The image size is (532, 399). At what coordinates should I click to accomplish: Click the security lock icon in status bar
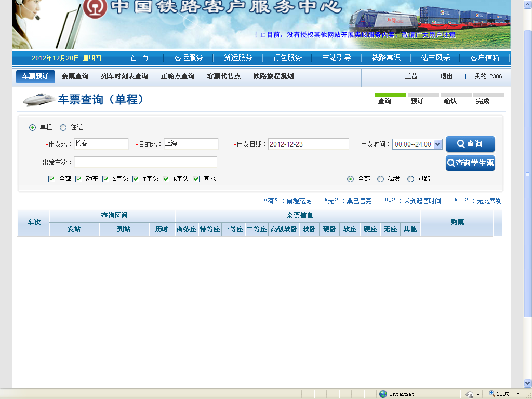pos(470,394)
